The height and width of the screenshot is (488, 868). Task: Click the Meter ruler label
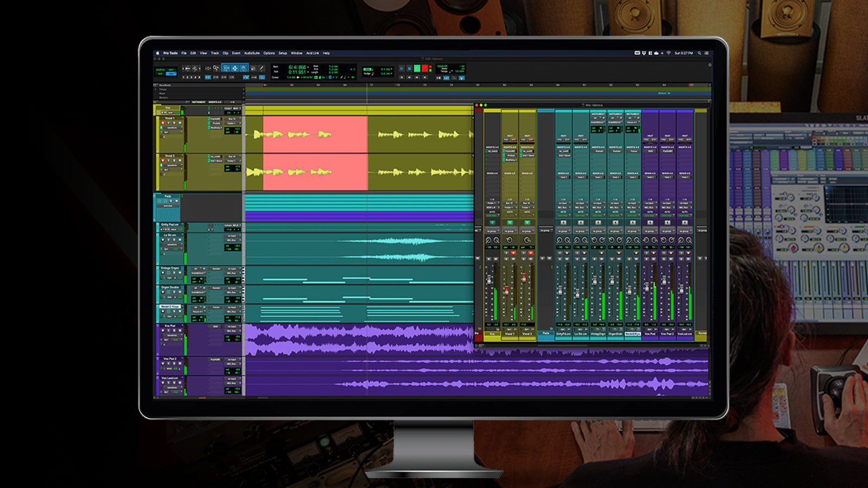click(162, 93)
